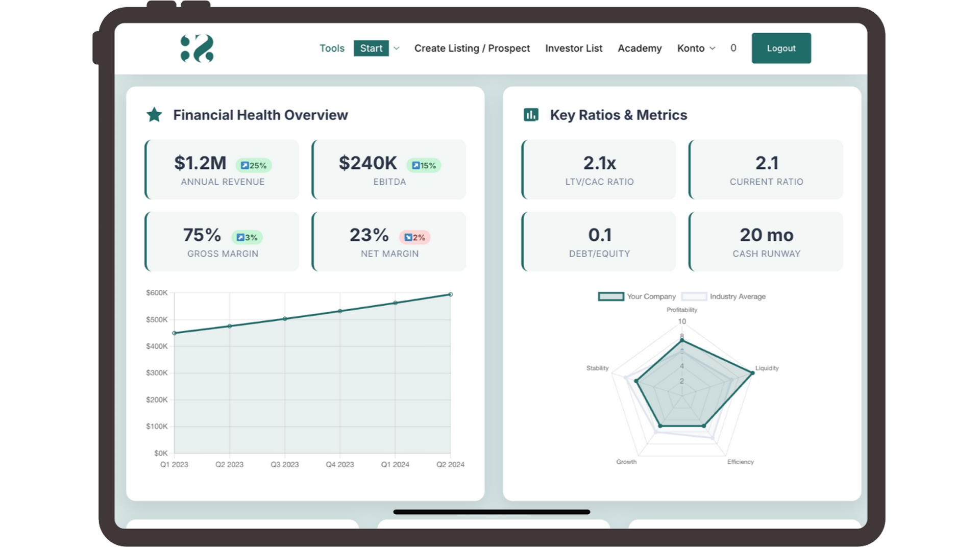
Task: Click the Q2 2024 data point on revenue chart
Action: [x=450, y=294]
